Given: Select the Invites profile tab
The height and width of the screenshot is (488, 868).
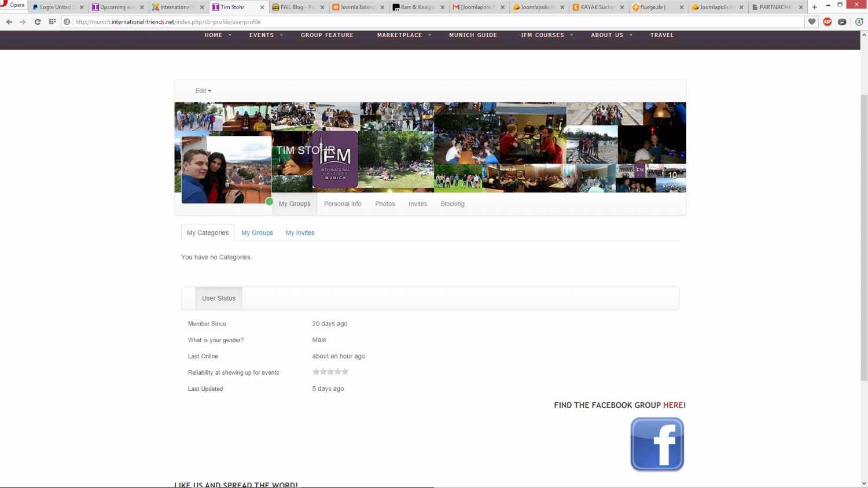Looking at the screenshot, I should pyautogui.click(x=418, y=204).
